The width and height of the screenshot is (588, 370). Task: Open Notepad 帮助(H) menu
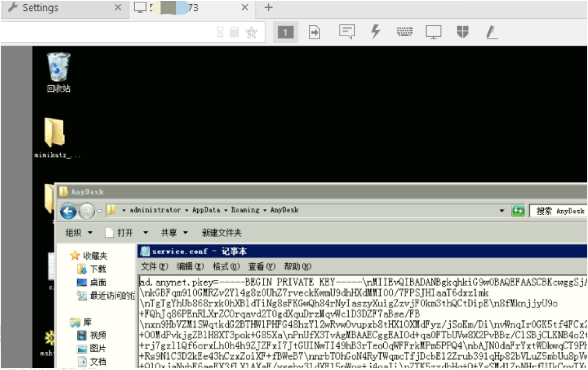point(298,266)
